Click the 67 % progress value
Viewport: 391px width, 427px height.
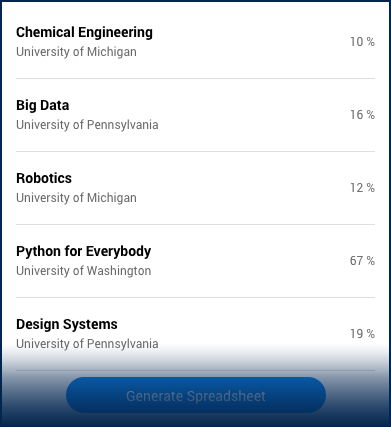click(362, 261)
